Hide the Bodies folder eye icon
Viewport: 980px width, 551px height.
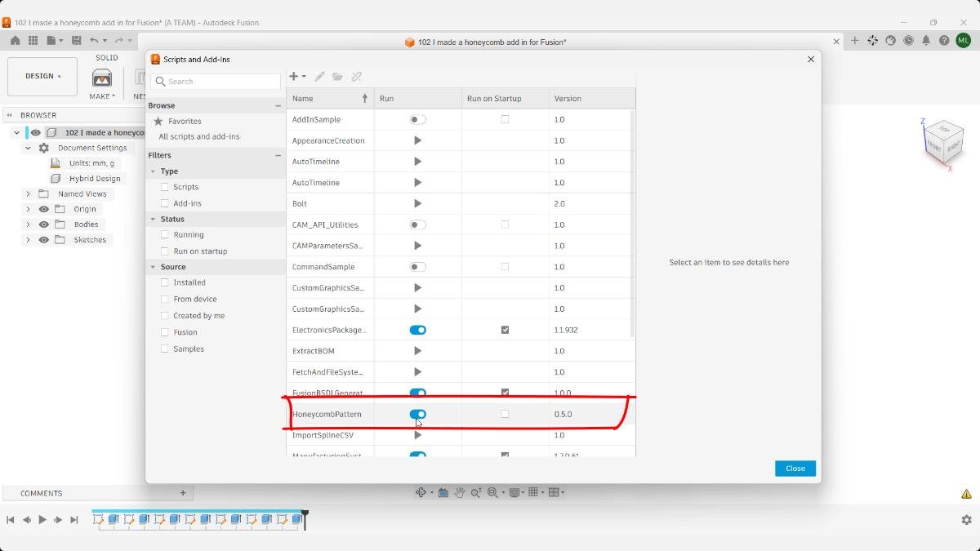pyautogui.click(x=44, y=224)
